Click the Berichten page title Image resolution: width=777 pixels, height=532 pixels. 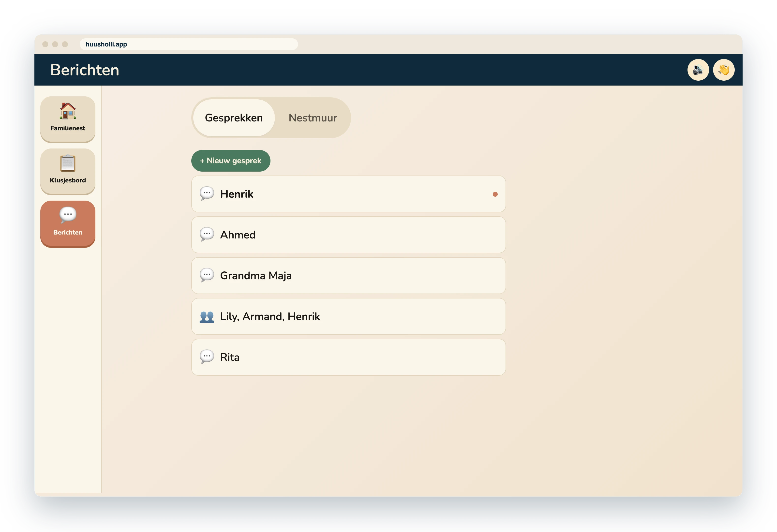click(85, 70)
